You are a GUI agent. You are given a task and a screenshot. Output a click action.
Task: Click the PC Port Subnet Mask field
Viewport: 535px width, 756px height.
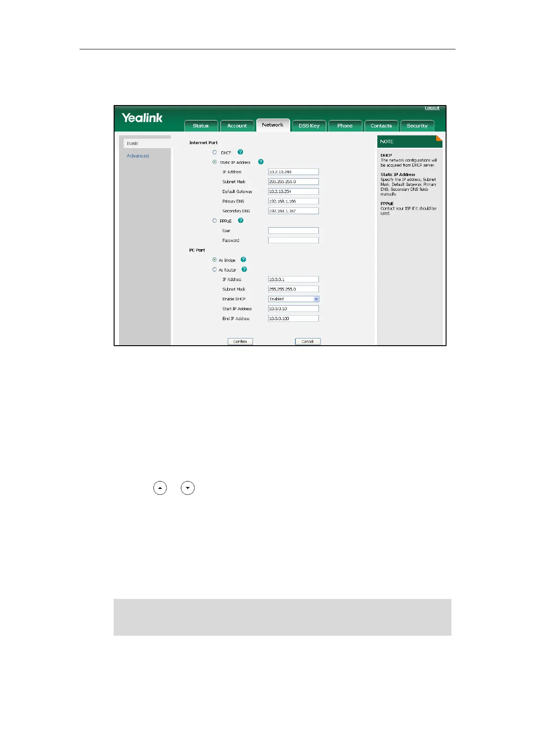point(293,289)
